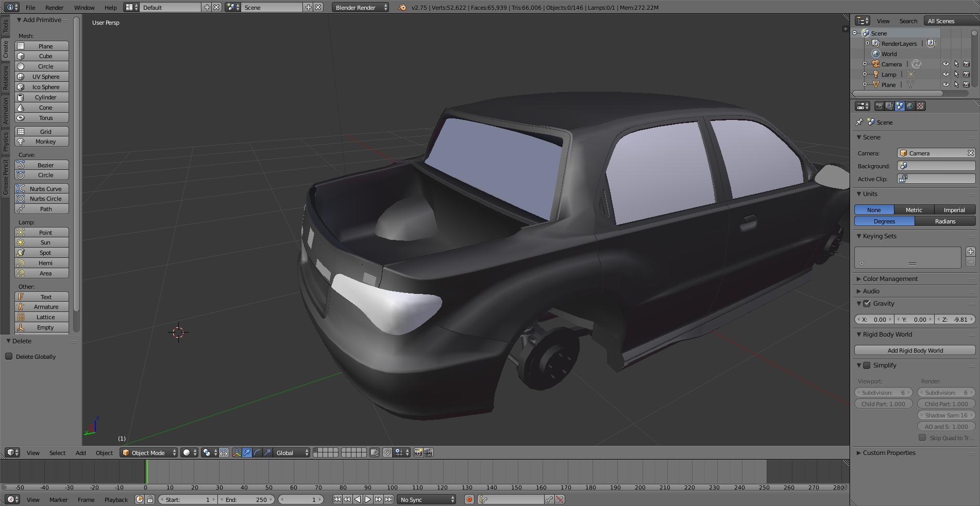Open the Render menu
The height and width of the screenshot is (506, 980).
click(x=54, y=8)
